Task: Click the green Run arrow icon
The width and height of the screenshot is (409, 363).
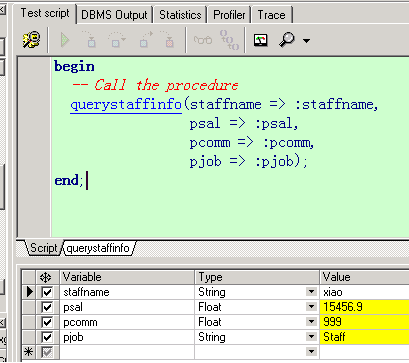Action: click(x=65, y=40)
